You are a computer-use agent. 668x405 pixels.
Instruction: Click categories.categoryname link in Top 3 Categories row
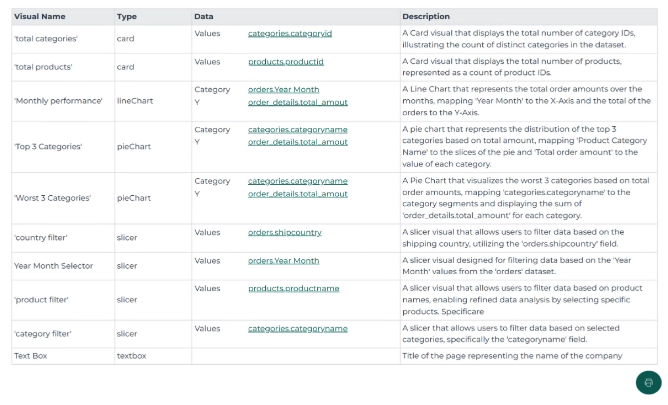click(x=298, y=129)
